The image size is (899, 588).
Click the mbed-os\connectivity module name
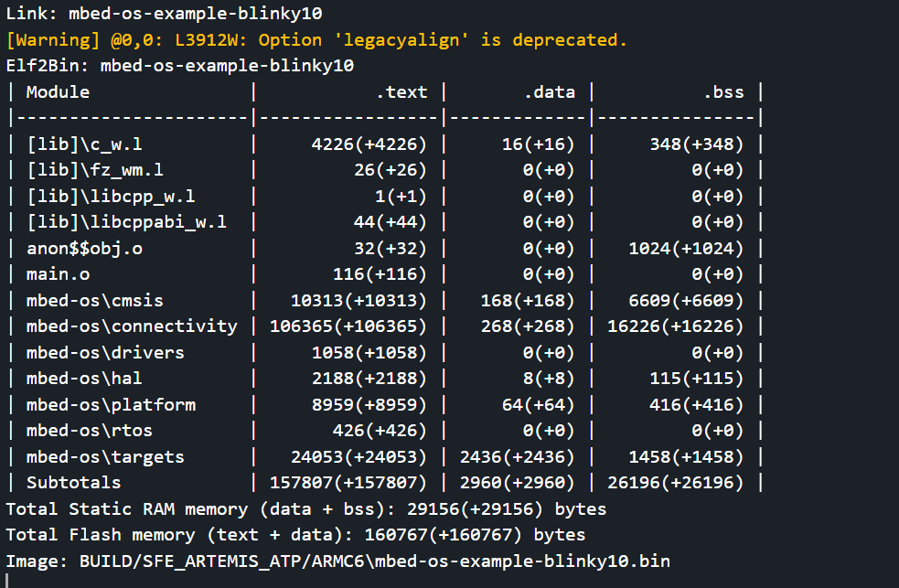(x=132, y=326)
